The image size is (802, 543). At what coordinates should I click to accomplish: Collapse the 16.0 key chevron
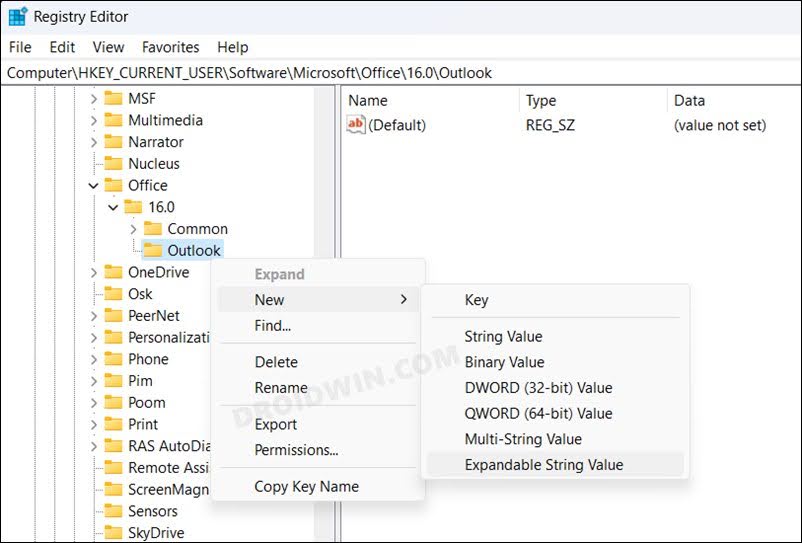pyautogui.click(x=113, y=207)
